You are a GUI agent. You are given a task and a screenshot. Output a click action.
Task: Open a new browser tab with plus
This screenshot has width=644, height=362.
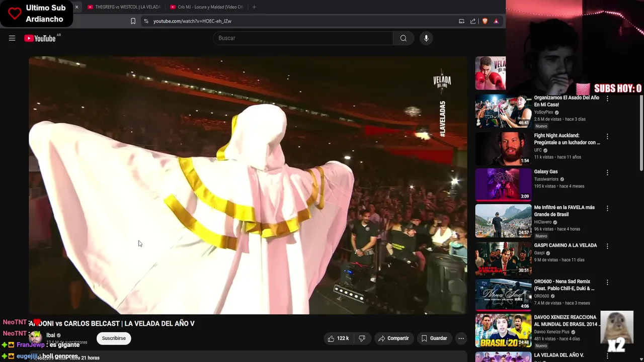pyautogui.click(x=254, y=7)
